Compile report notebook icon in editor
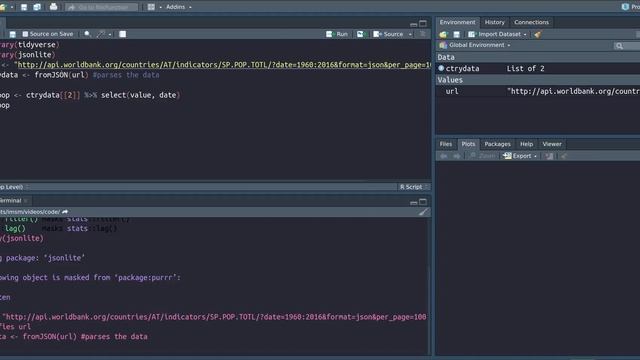The width and height of the screenshot is (640, 360). (x=122, y=34)
